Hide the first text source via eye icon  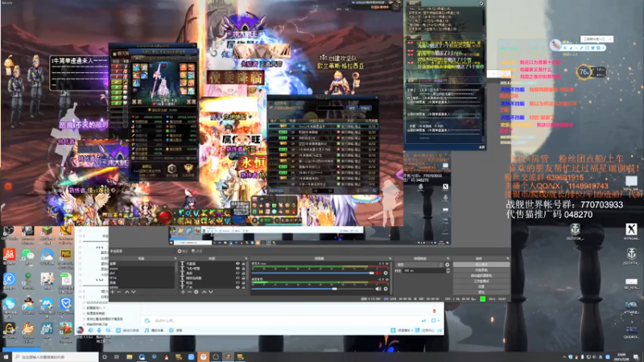click(237, 264)
